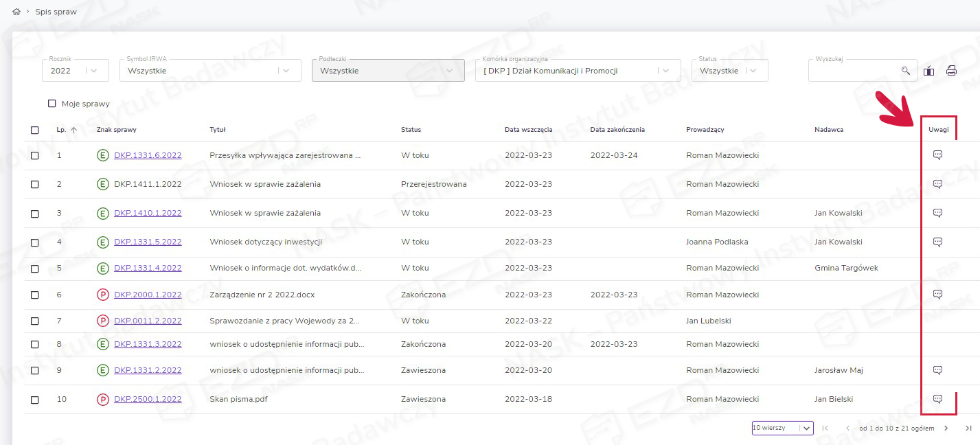The height and width of the screenshot is (445, 980).
Task: Click the Lp. sort arrow
Action: [73, 130]
